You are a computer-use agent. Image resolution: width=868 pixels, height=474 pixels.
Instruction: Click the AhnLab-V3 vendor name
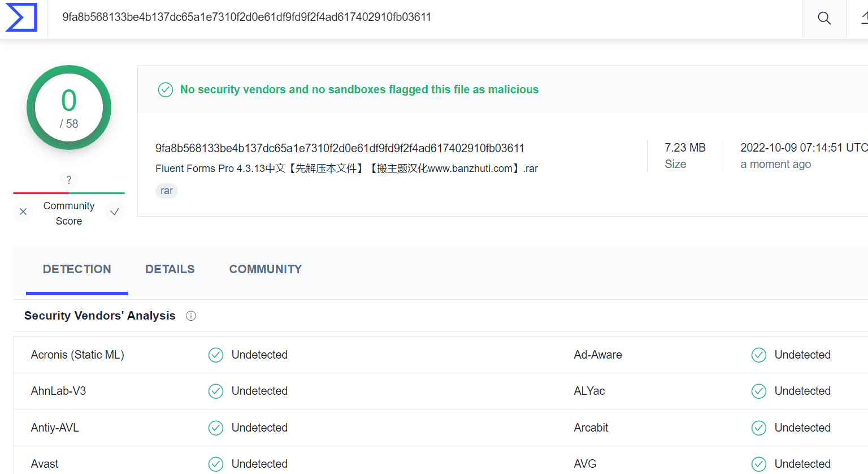pyautogui.click(x=59, y=391)
